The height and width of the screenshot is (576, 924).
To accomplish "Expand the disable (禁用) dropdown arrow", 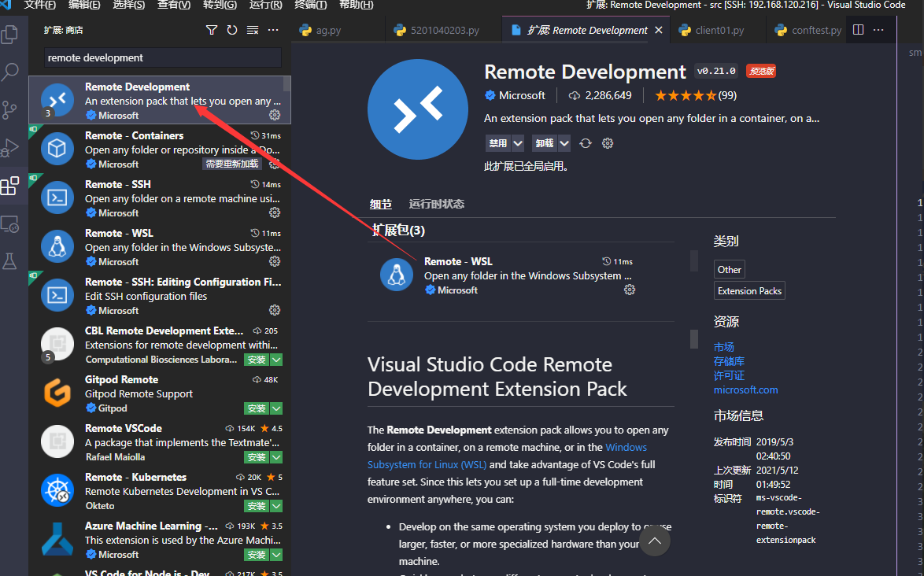I will (x=518, y=143).
